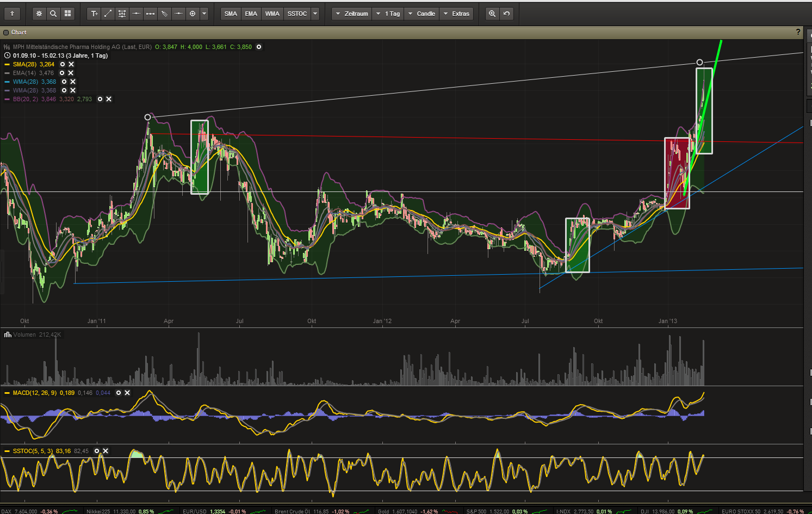Image resolution: width=812 pixels, height=514 pixels.
Task: Select the hatched channel drawing tool
Action: pyautogui.click(x=165, y=14)
